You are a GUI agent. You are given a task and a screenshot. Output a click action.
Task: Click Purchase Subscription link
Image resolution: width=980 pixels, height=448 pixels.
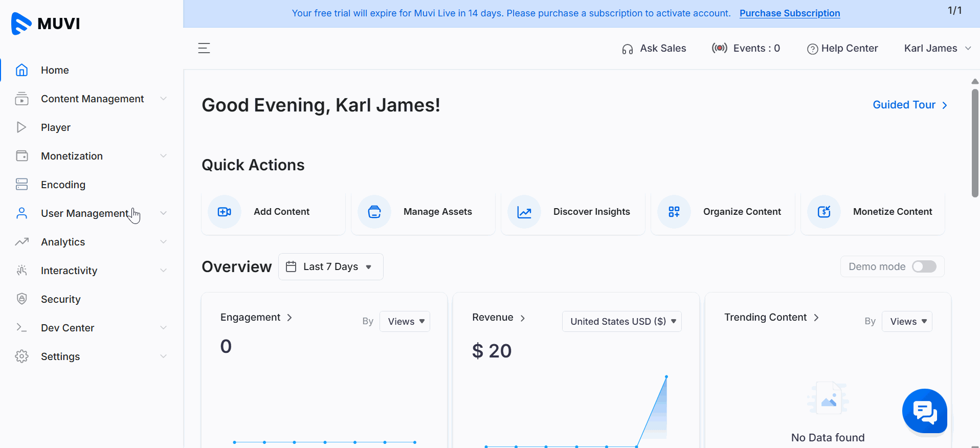[x=790, y=13]
